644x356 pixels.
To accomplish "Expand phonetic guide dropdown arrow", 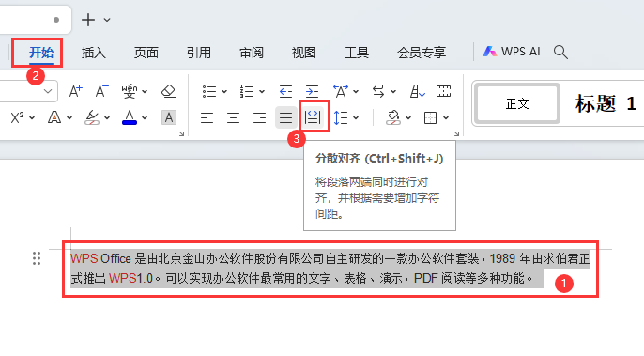I will [145, 92].
